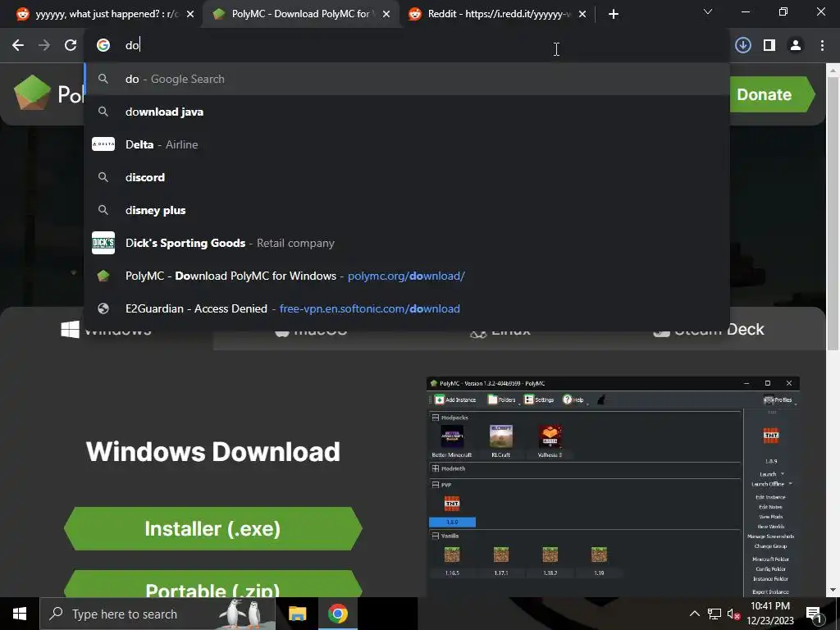The height and width of the screenshot is (630, 840).
Task: Select the 'Delta - Airline' suggestion
Action: pos(407,144)
